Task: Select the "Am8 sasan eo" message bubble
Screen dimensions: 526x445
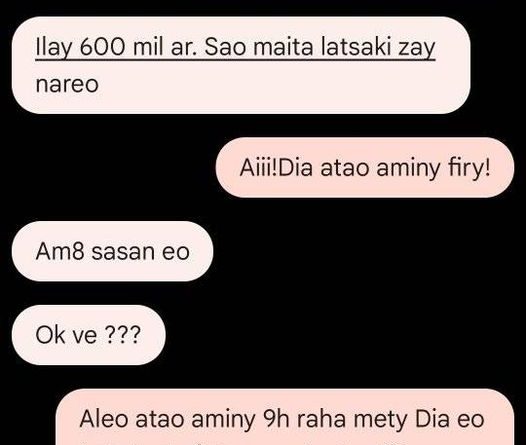Action: coord(112,251)
